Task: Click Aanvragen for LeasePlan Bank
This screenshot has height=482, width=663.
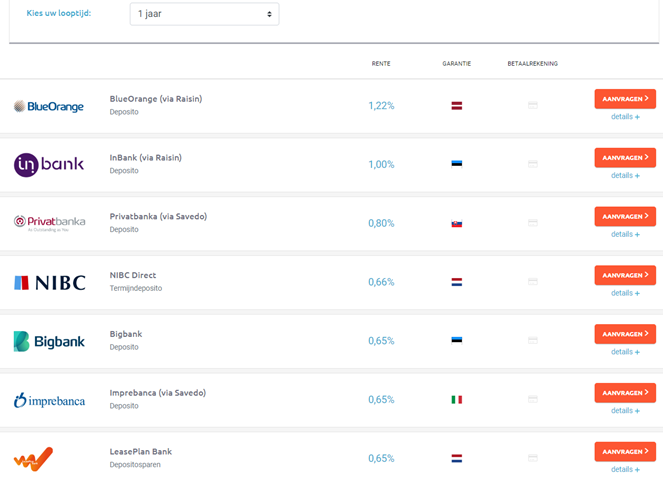Action: click(625, 452)
